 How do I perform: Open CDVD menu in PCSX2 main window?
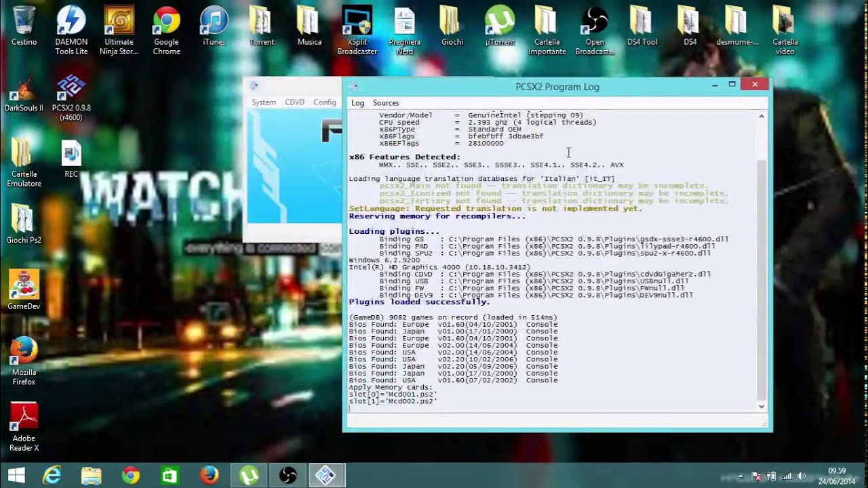coord(294,102)
